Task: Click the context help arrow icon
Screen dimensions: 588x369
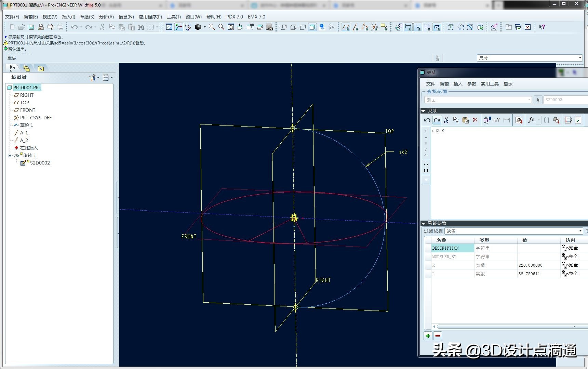Action: coord(542,27)
